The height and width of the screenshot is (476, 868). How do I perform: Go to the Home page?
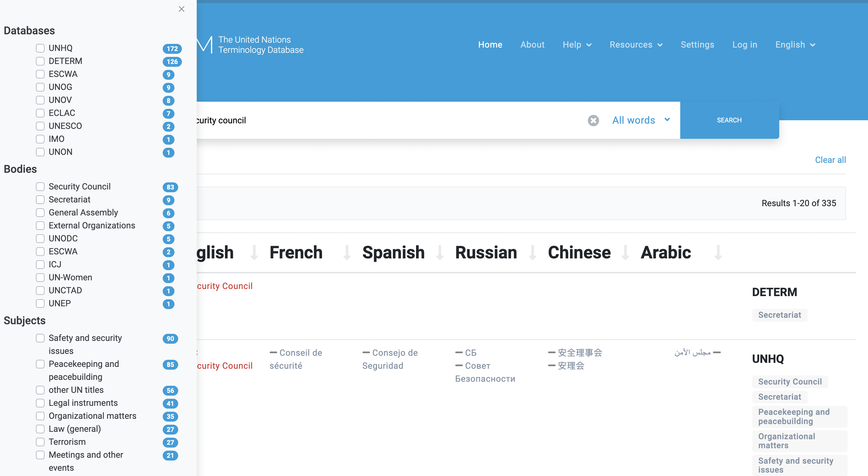coord(490,45)
